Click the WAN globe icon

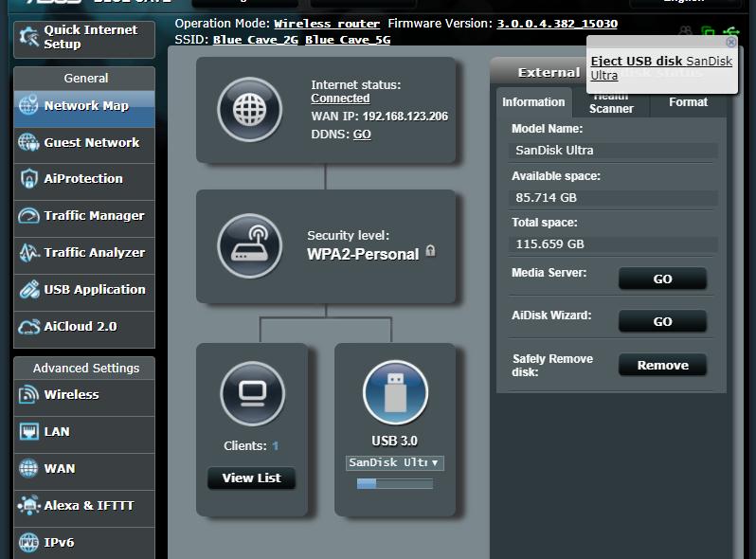pyautogui.click(x=28, y=468)
